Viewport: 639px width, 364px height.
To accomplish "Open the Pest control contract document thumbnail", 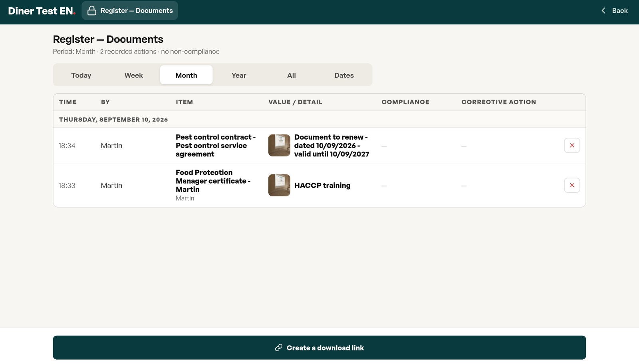I will point(279,145).
